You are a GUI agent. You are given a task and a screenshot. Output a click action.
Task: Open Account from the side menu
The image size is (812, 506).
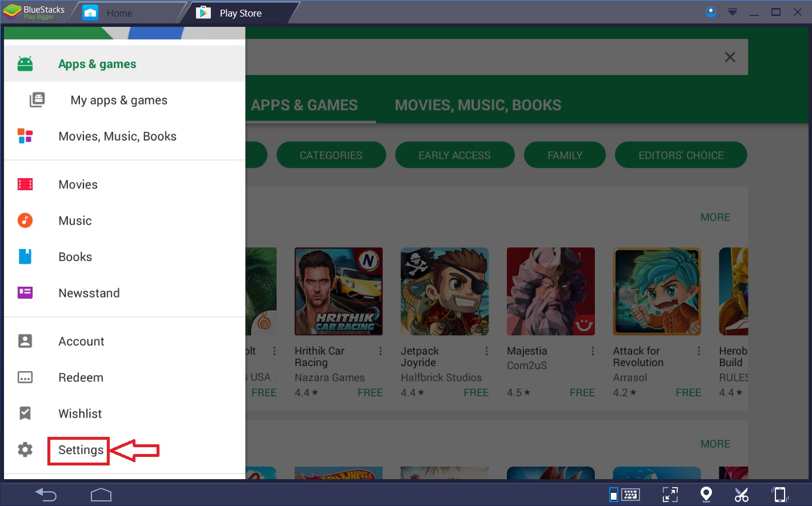[125, 341]
